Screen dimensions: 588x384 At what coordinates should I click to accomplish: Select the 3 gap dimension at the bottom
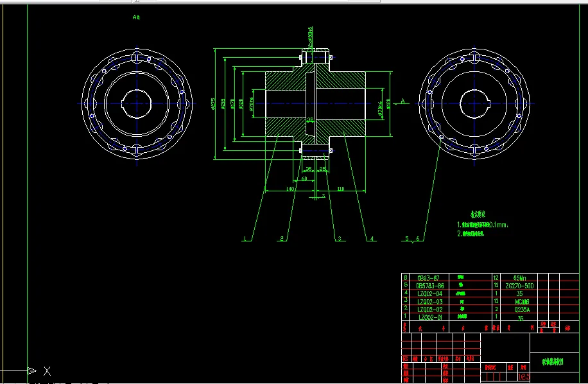(x=324, y=196)
